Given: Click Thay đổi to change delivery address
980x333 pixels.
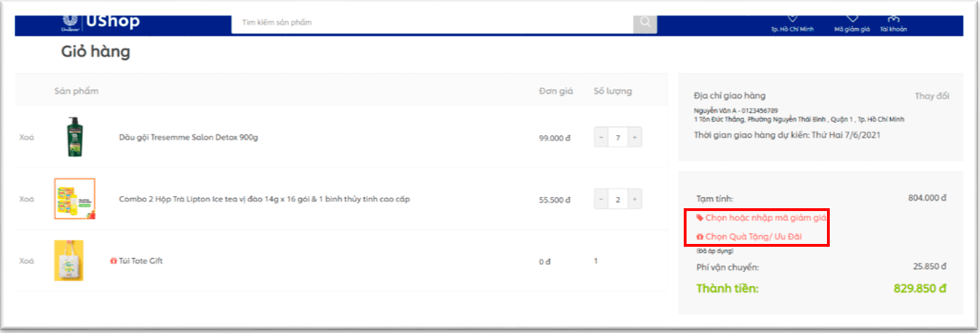Looking at the screenshot, I should 932,96.
